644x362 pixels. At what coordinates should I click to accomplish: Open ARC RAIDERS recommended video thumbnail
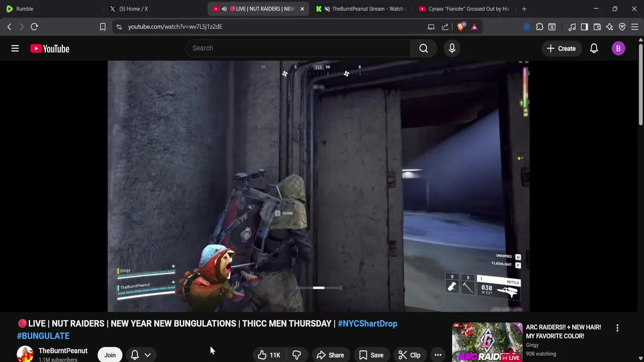tap(487, 342)
